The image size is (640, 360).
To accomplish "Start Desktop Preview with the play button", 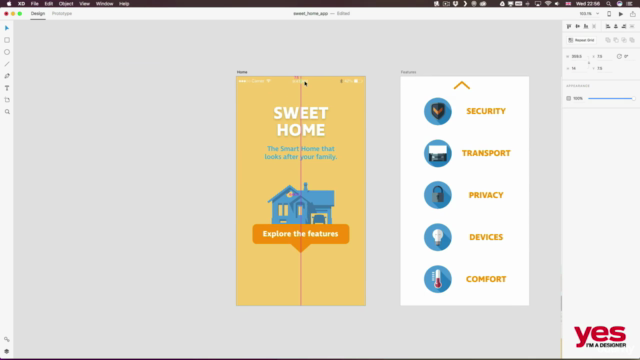I will point(621,14).
